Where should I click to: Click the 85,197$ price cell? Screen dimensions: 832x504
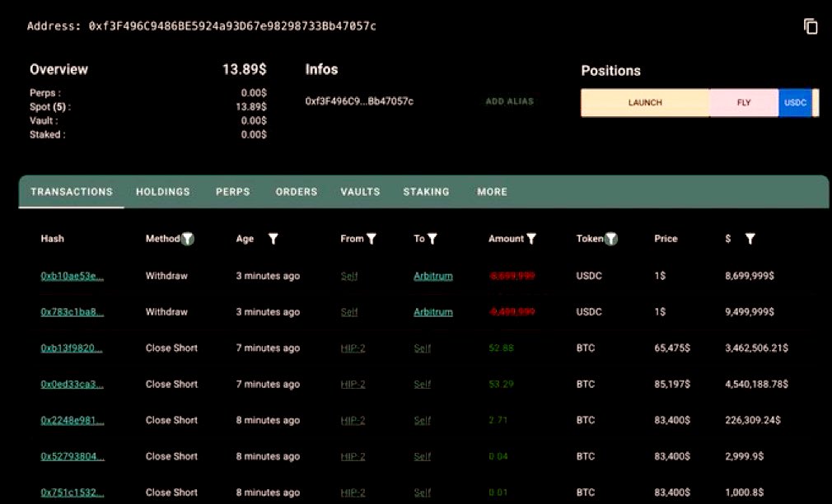(672, 384)
